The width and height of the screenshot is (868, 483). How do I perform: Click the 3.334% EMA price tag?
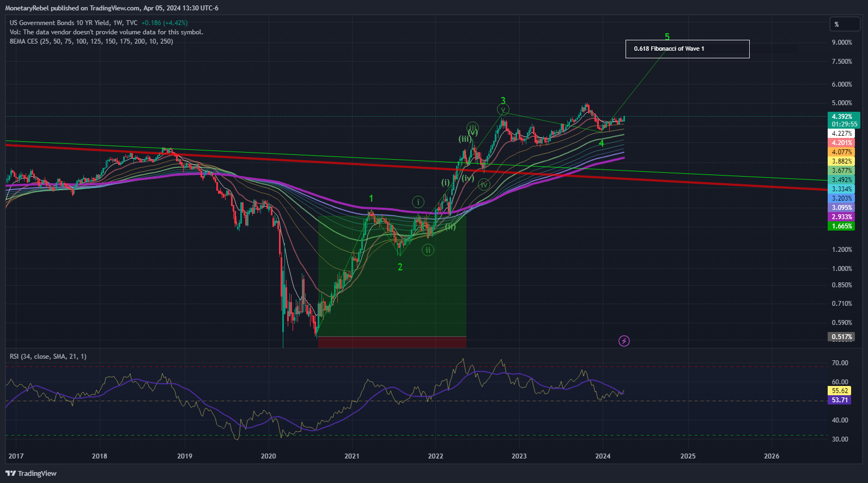pyautogui.click(x=841, y=189)
